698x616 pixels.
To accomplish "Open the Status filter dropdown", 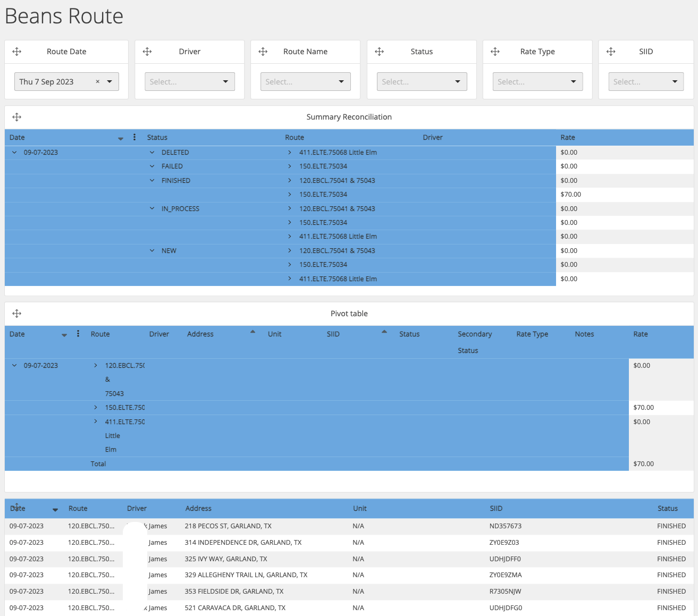I will (x=422, y=81).
